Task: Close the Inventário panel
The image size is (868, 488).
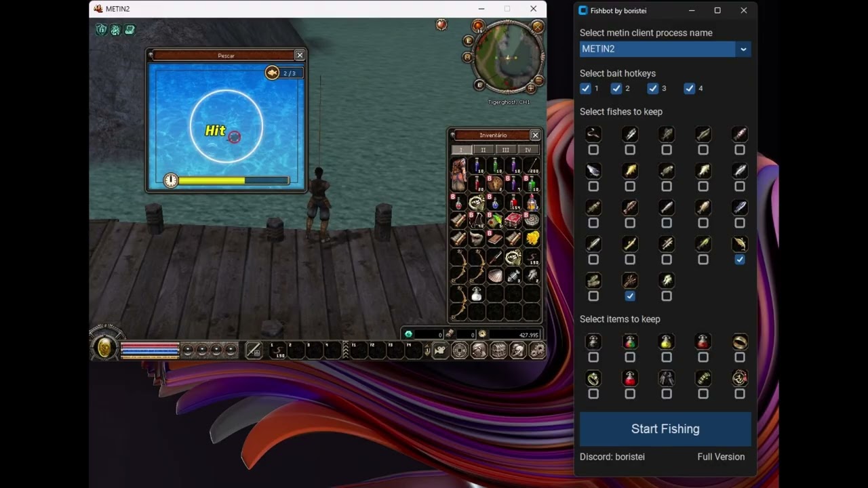Action: [535, 135]
